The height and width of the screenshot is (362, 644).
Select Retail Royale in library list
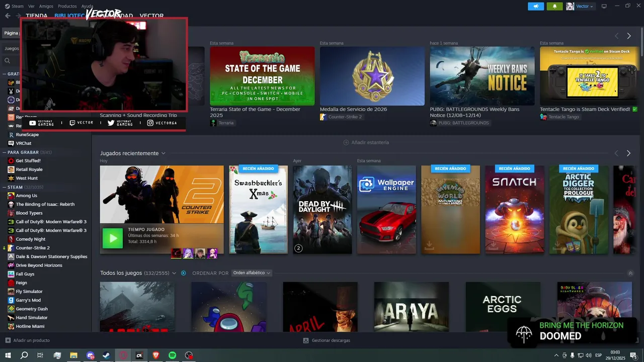click(29, 169)
